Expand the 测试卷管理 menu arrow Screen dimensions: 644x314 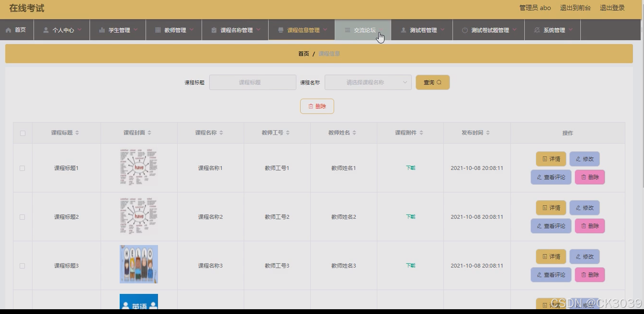tap(442, 29)
